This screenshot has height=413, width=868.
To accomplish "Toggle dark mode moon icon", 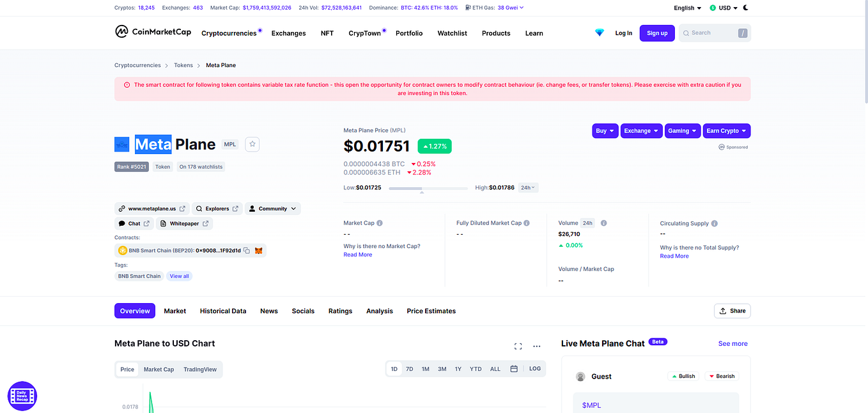I will (x=745, y=8).
